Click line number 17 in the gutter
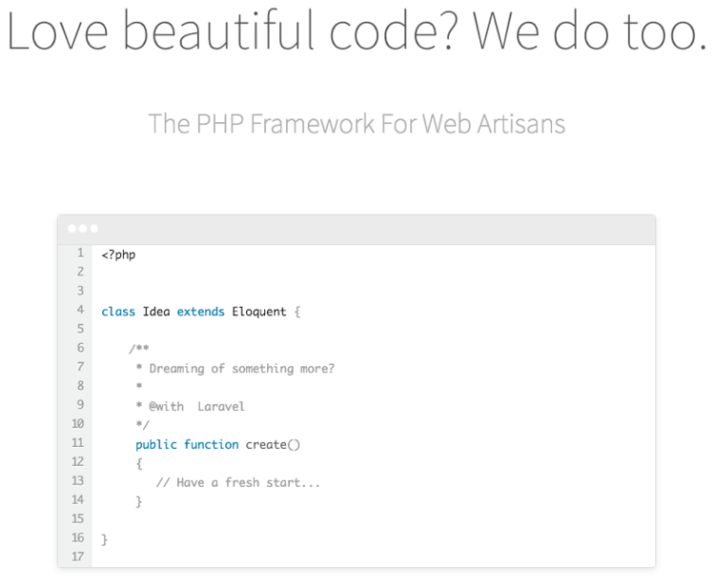This screenshot has height=588, width=715. (x=78, y=557)
